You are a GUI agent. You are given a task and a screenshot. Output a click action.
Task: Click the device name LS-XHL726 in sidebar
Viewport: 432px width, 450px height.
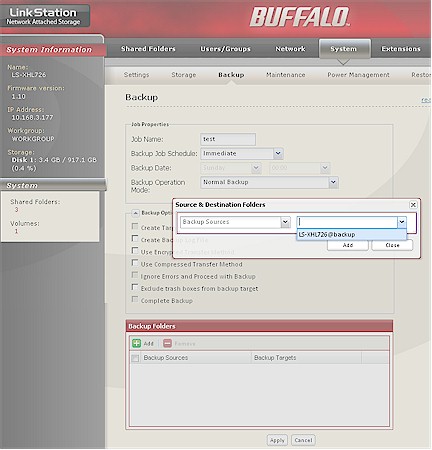tap(29, 75)
